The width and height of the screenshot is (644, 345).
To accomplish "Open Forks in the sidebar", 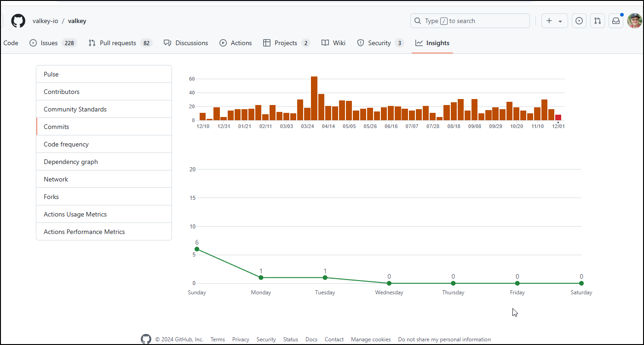I will click(104, 197).
